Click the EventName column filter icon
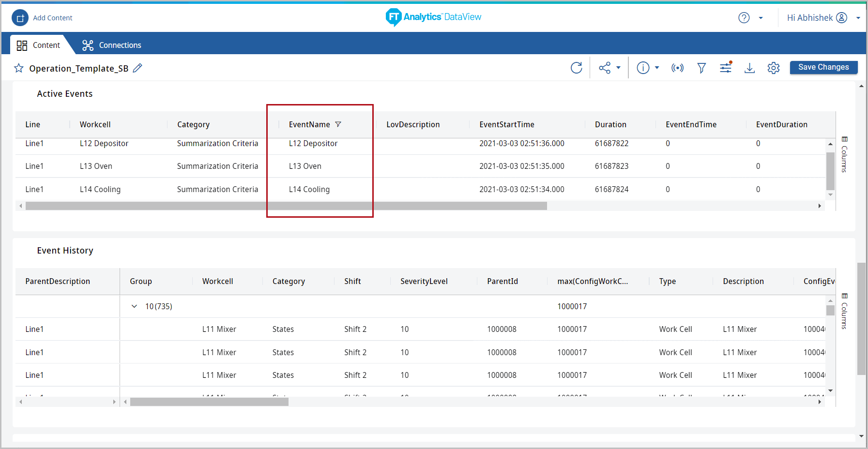 point(338,124)
